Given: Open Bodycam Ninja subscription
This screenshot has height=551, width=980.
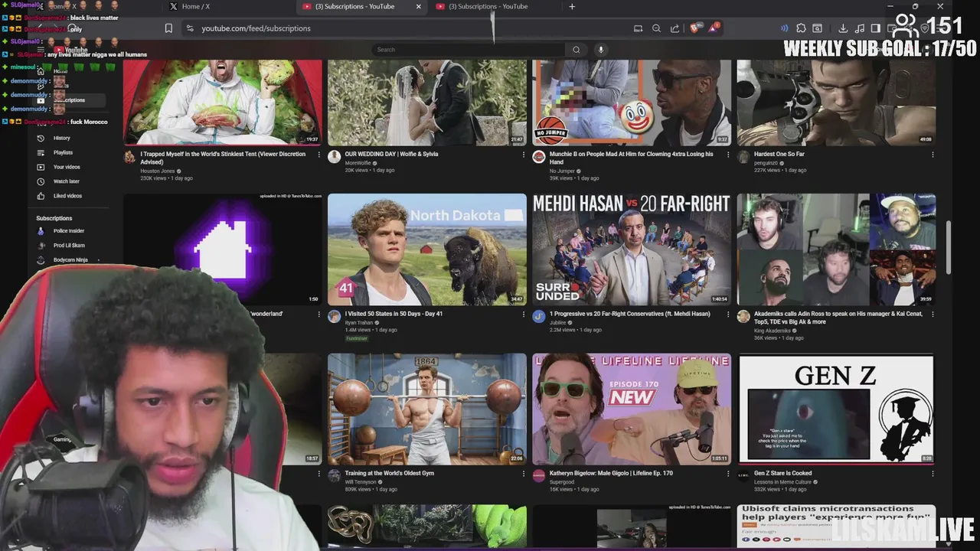Looking at the screenshot, I should click(x=67, y=260).
